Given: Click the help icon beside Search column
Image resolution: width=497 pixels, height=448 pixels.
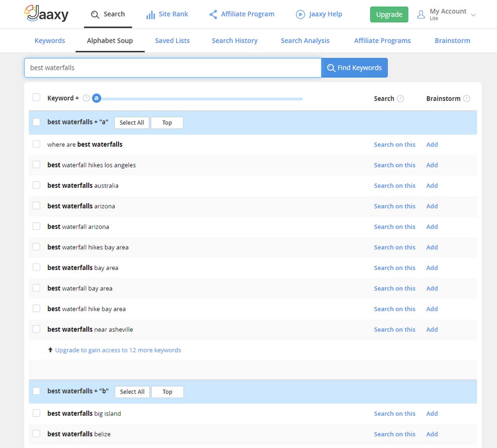Looking at the screenshot, I should click(x=401, y=99).
